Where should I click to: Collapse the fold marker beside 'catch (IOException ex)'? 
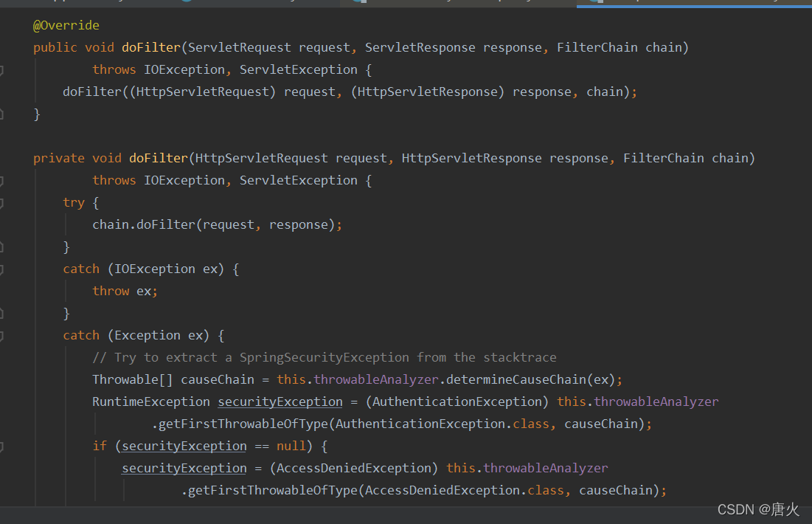pos(1,269)
